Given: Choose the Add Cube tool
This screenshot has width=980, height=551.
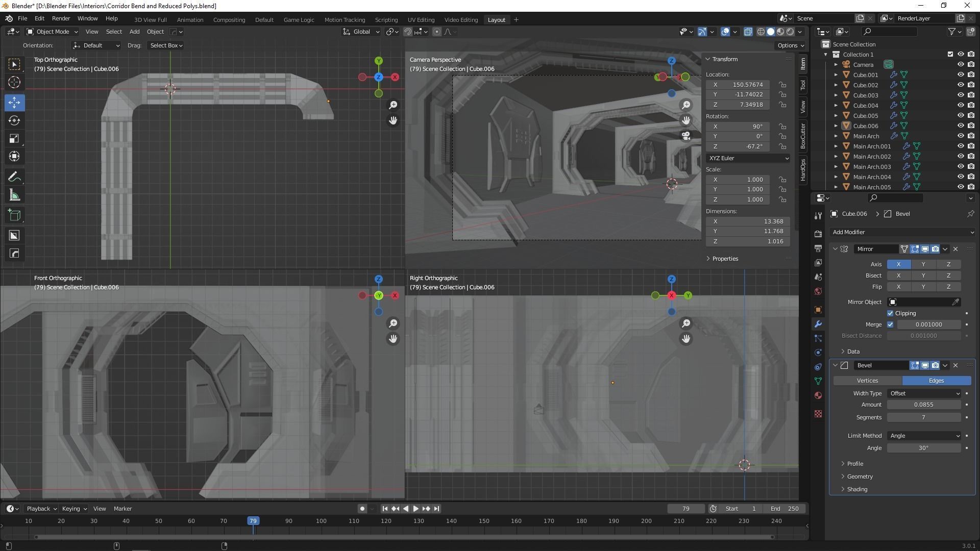Looking at the screenshot, I should [14, 215].
